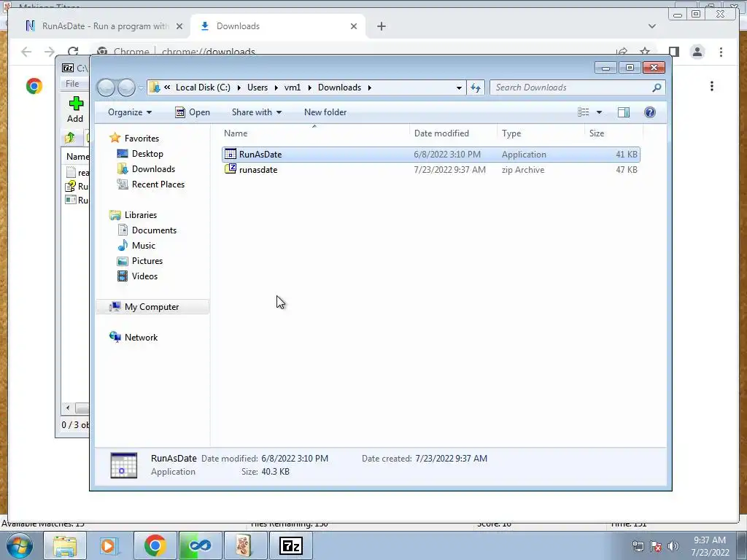Go forward with the Explorer forward button

[x=126, y=87]
